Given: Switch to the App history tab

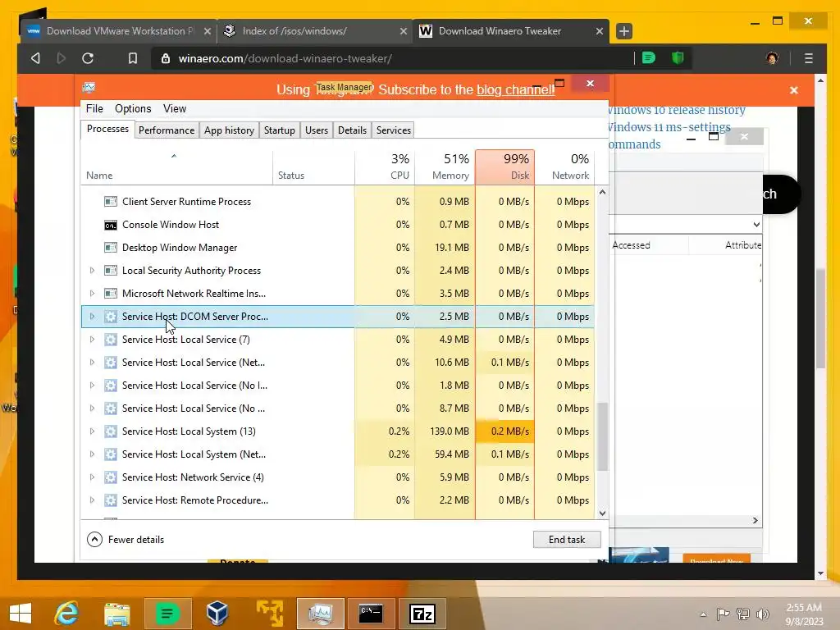Looking at the screenshot, I should point(230,130).
